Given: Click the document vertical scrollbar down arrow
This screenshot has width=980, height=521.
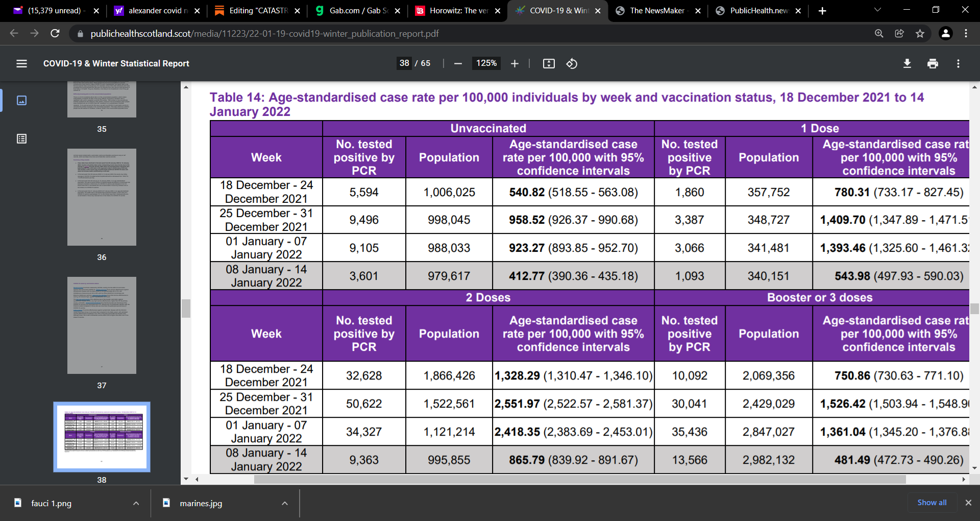Looking at the screenshot, I should click(x=975, y=467).
